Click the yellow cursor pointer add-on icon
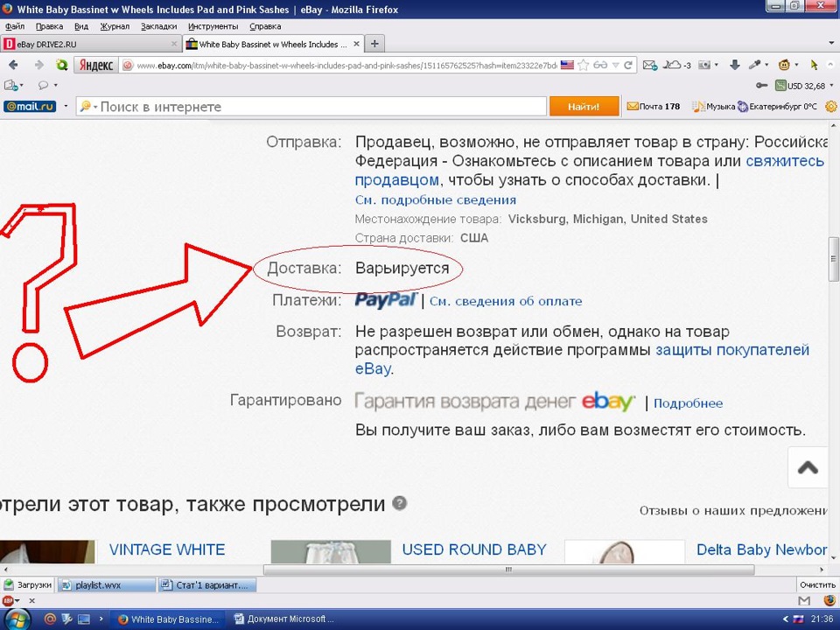This screenshot has height=630, width=840. 815,65
